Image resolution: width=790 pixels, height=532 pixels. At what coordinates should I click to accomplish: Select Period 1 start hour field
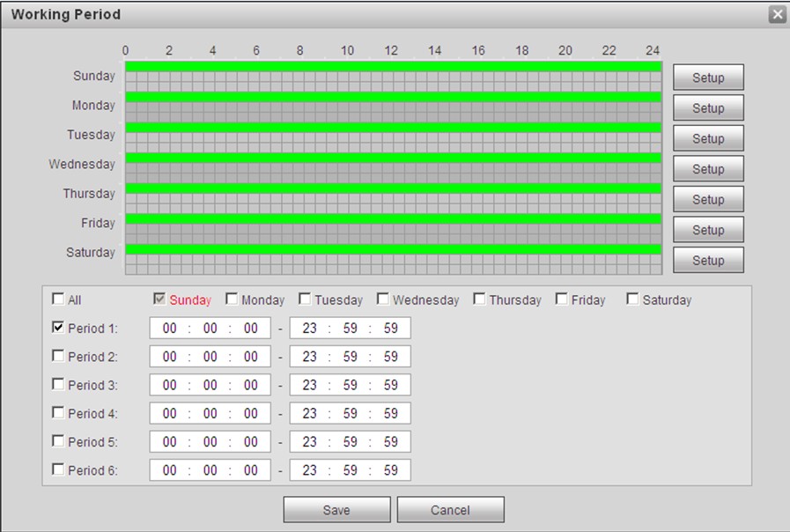[170, 328]
